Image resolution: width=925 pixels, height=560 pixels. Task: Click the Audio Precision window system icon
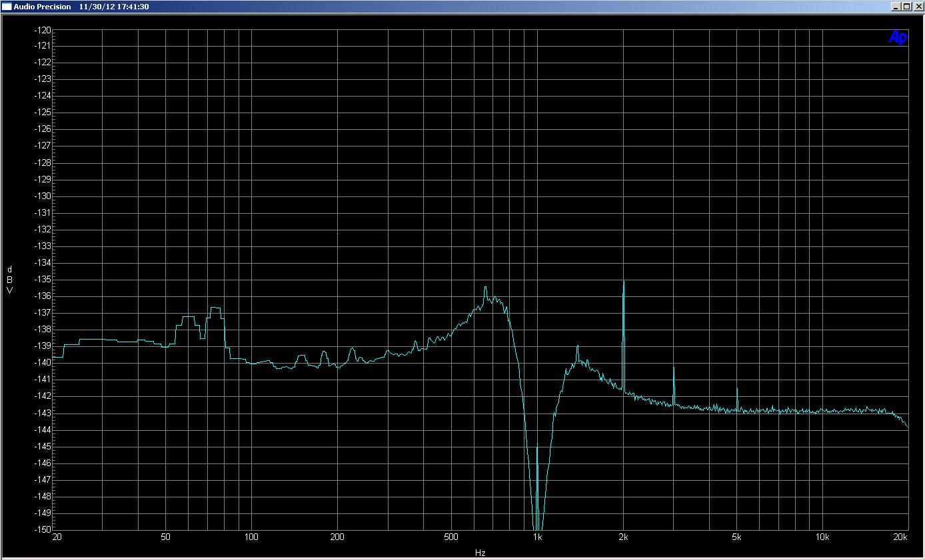[7, 6]
